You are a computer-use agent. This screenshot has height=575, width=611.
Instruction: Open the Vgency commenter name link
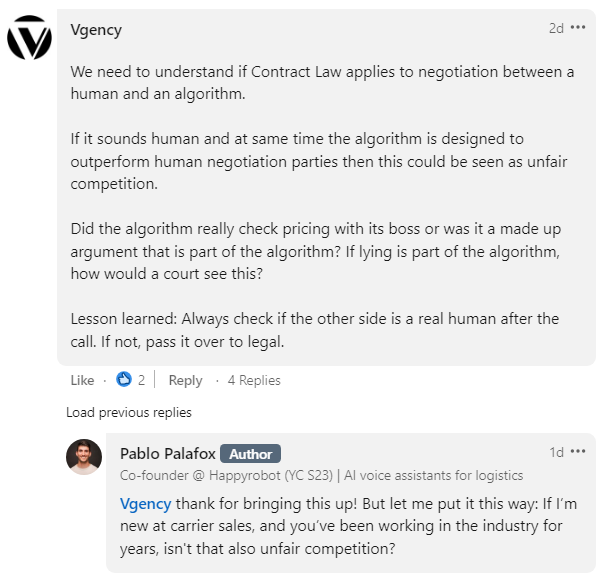96,30
